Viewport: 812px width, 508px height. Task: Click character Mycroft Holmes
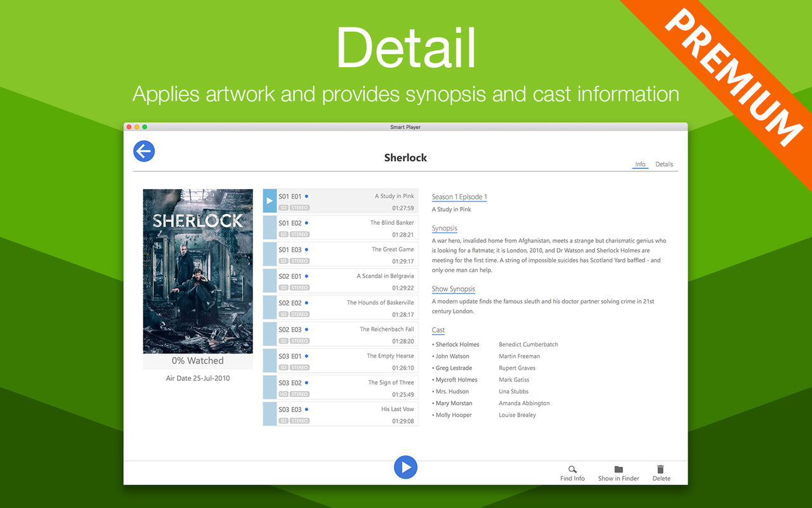point(456,380)
